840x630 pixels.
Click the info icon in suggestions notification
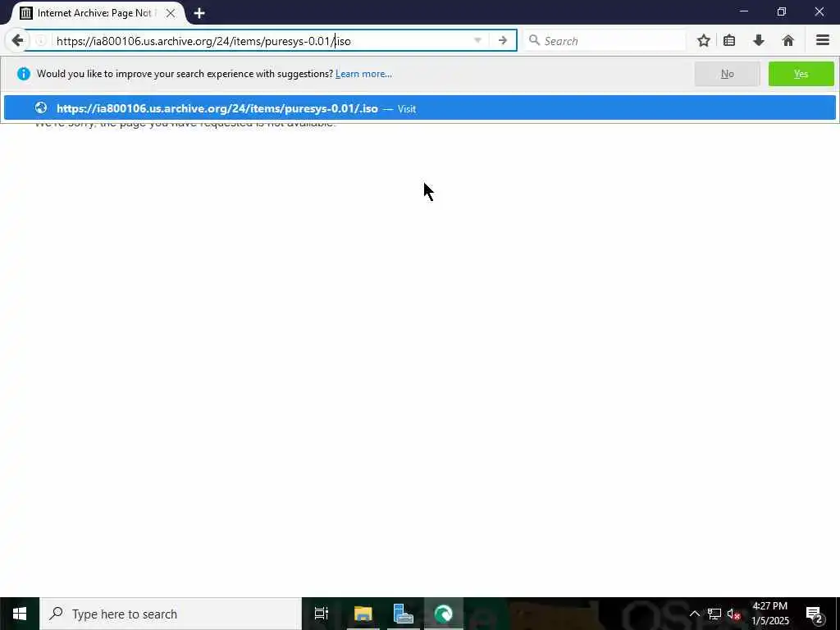(x=24, y=74)
